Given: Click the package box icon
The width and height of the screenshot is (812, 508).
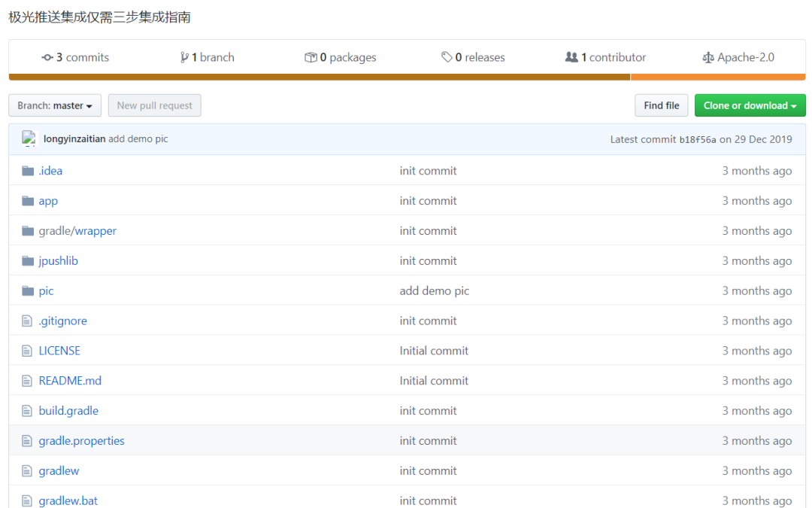Looking at the screenshot, I should click(311, 57).
